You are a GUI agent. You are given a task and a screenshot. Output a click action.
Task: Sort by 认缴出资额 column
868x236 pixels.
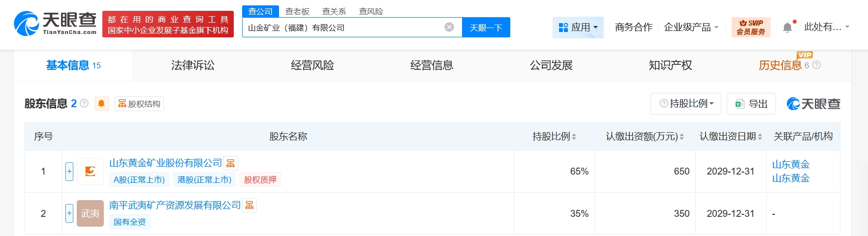pos(682,137)
